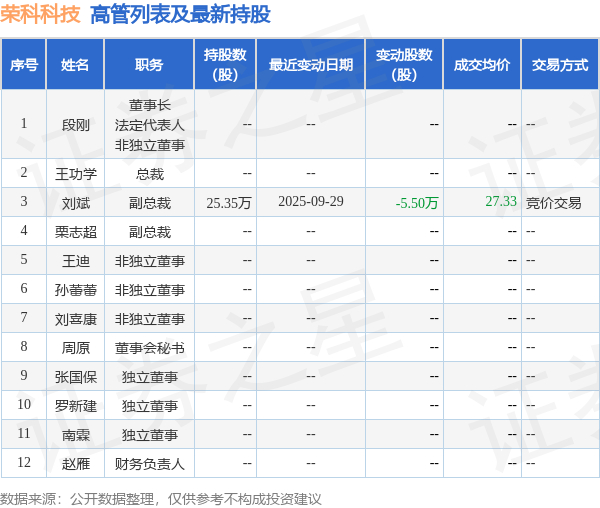Viewport: 600px width, 508px height.
Task: Click the name 赵雁 in row 12
Action: 76,464
